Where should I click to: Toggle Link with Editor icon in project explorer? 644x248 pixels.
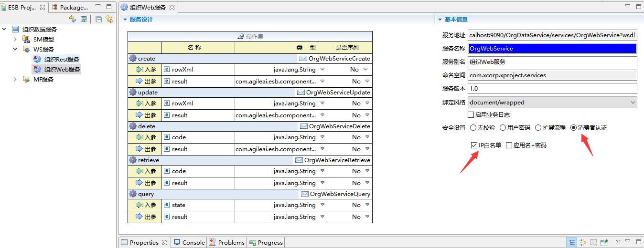(x=109, y=19)
